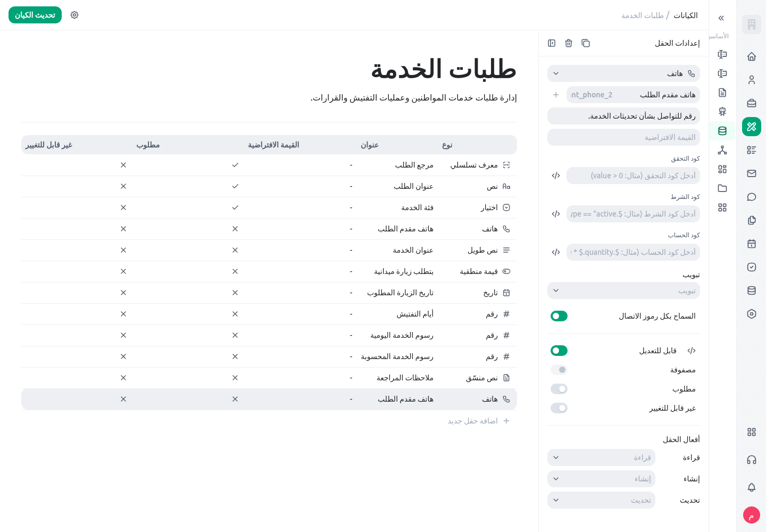Image resolution: width=766 pixels, height=532 pixels.
Task: Open the read action dropdown
Action: point(601,458)
